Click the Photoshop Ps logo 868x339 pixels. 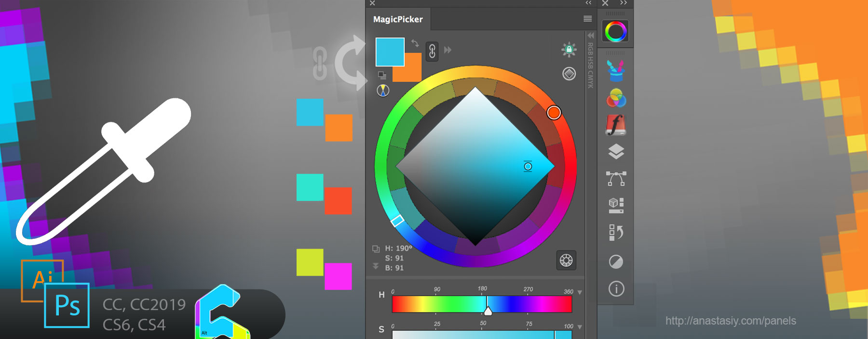(67, 305)
